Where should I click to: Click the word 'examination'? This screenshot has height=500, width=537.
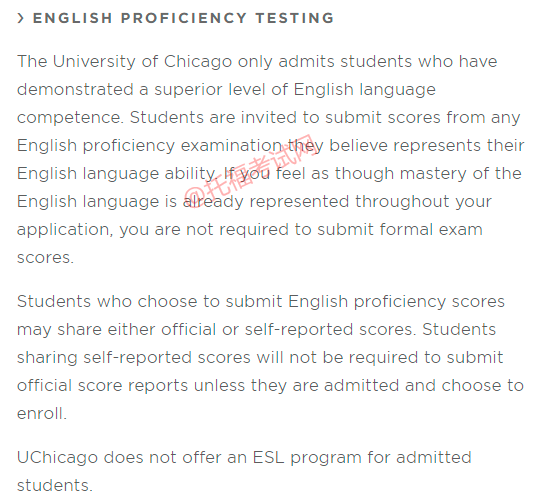231,146
